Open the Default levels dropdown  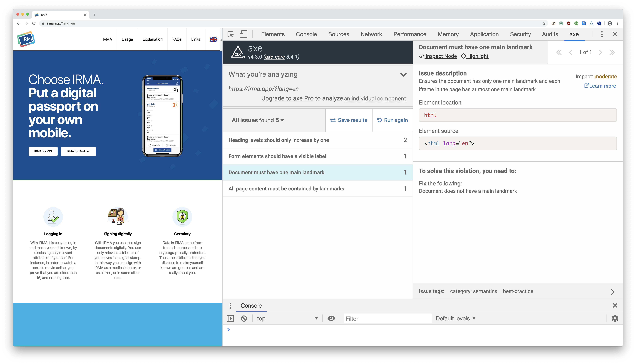tap(455, 319)
